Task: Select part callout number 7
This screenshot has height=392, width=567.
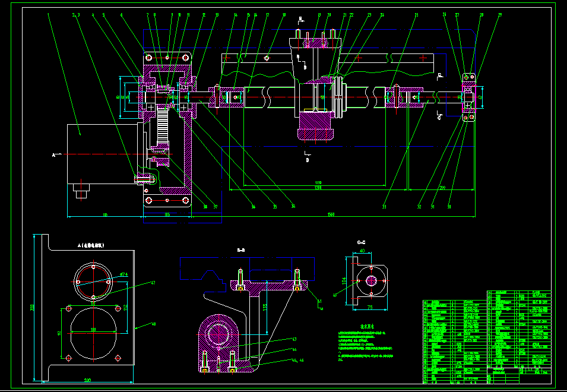Action: (147, 15)
